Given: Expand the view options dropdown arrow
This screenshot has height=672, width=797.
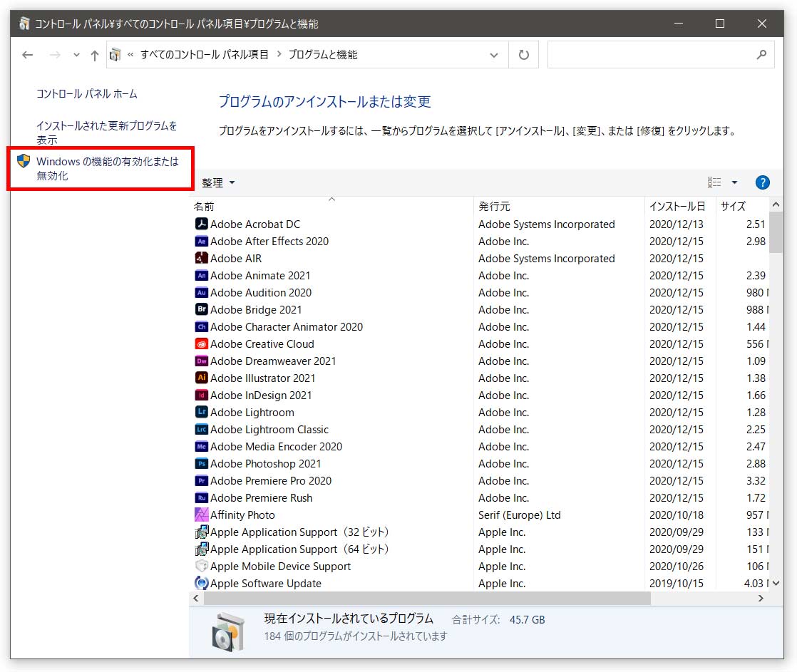Looking at the screenshot, I should point(734,182).
